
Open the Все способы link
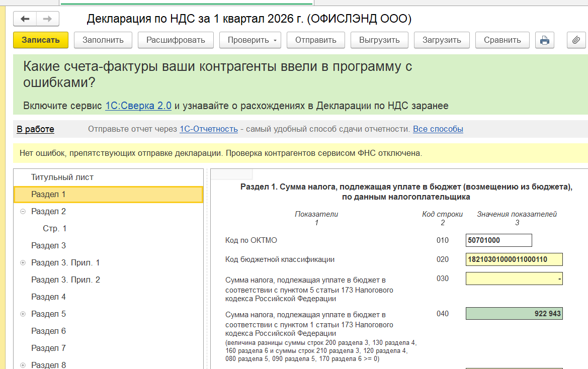click(438, 129)
